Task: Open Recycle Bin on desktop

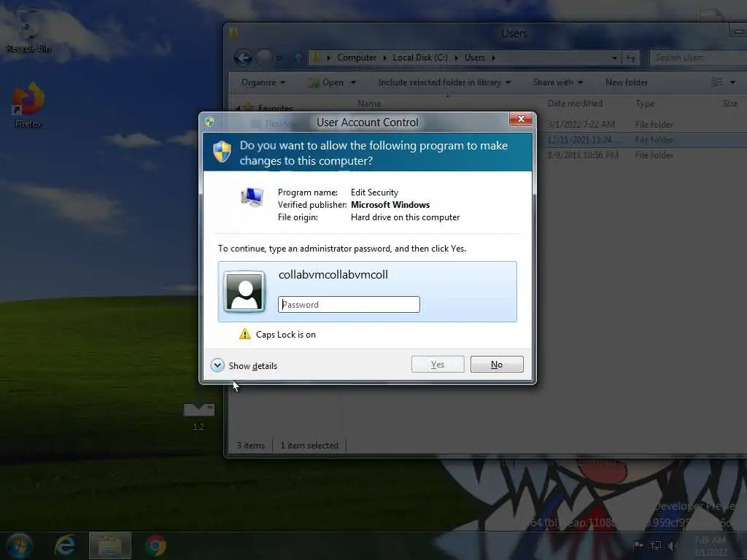Action: [28, 31]
